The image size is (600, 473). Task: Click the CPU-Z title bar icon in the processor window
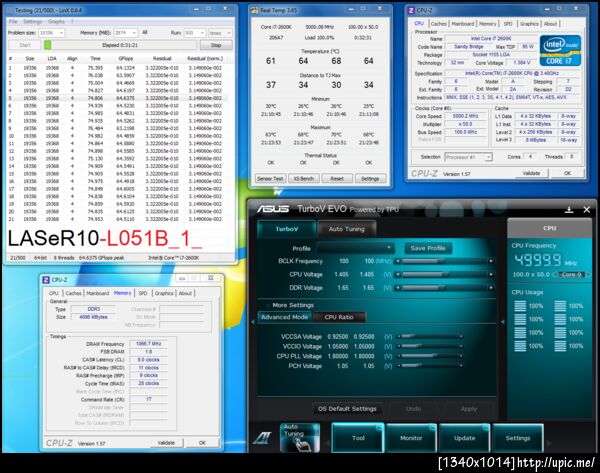tap(411, 10)
